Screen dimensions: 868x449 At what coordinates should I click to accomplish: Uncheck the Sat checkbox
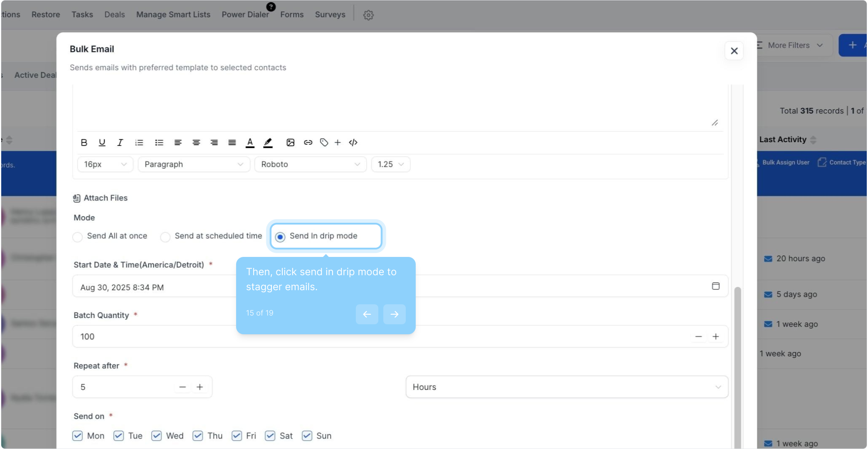270,436
